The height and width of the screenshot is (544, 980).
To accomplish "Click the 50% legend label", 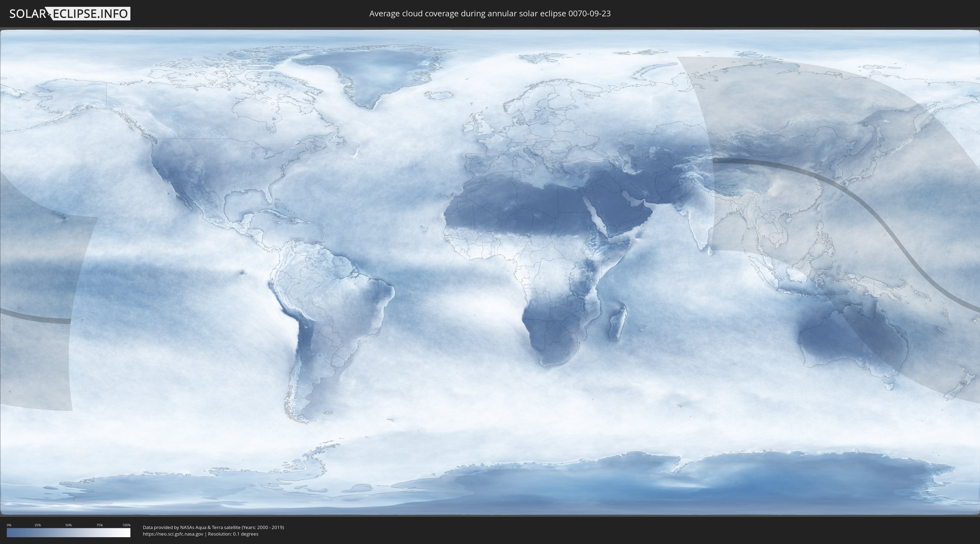I will click(x=69, y=525).
